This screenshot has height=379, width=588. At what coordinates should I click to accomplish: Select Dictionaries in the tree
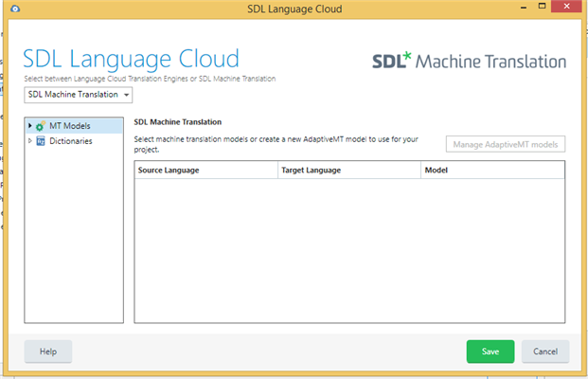(x=71, y=141)
